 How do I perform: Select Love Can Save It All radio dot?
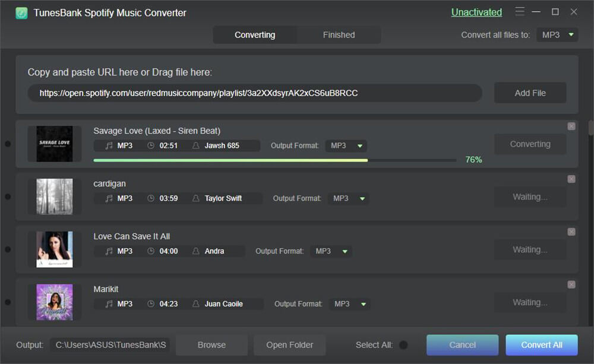pyautogui.click(x=8, y=249)
